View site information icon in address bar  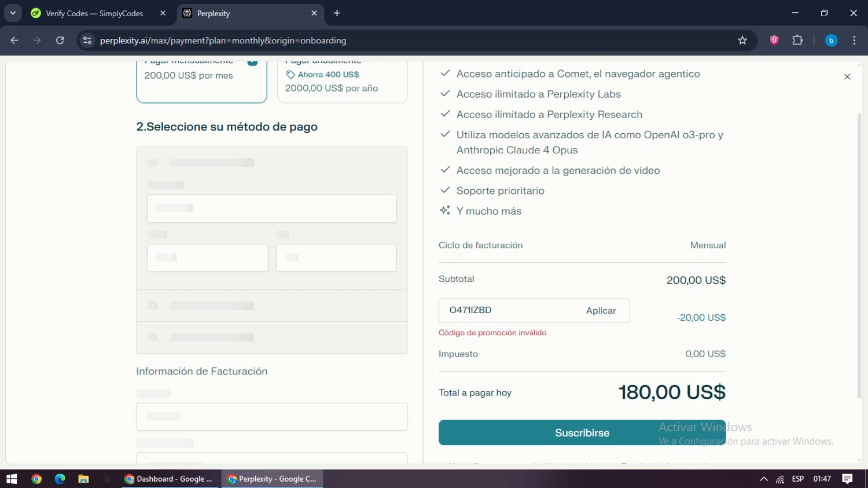point(87,41)
